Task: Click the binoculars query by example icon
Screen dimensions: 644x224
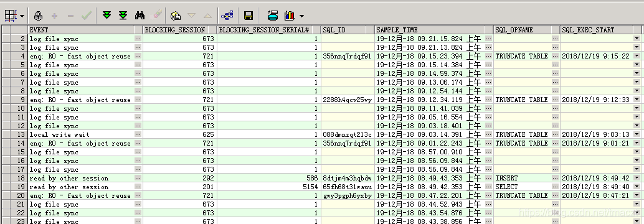Action: point(140,16)
